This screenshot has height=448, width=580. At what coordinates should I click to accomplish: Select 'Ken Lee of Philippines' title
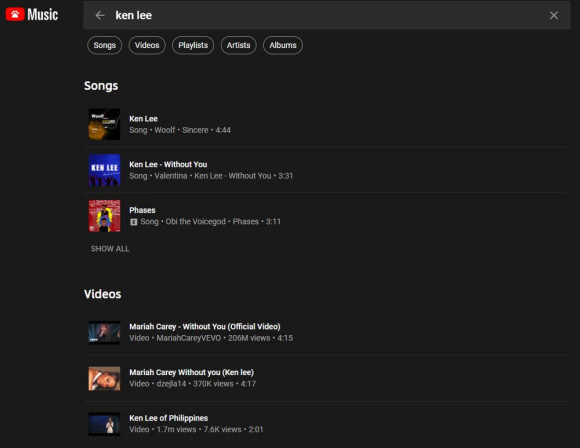pos(169,418)
